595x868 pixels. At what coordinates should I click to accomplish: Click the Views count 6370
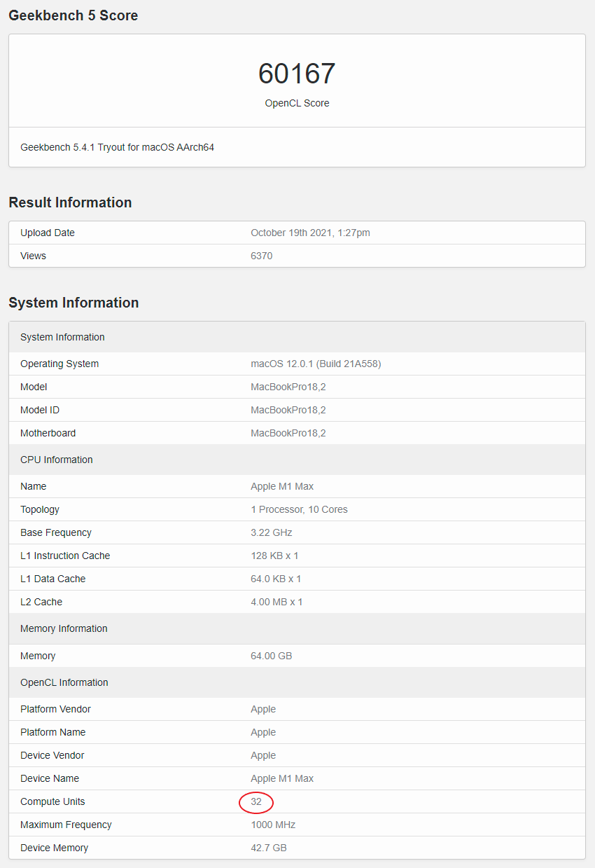pyautogui.click(x=261, y=256)
